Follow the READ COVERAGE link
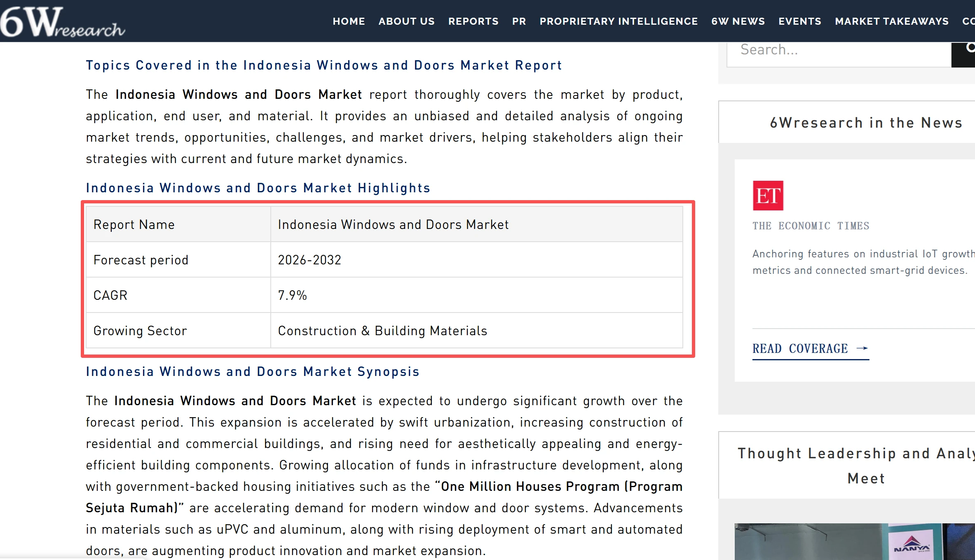This screenshot has height=560, width=975. point(810,349)
